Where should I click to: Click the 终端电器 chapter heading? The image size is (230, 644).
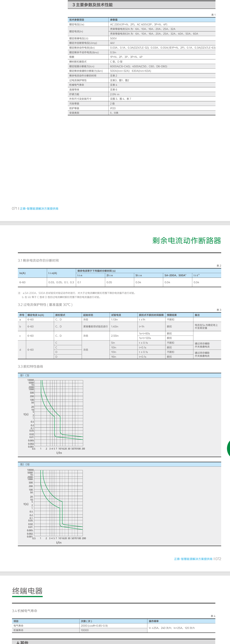[x=27, y=591]
